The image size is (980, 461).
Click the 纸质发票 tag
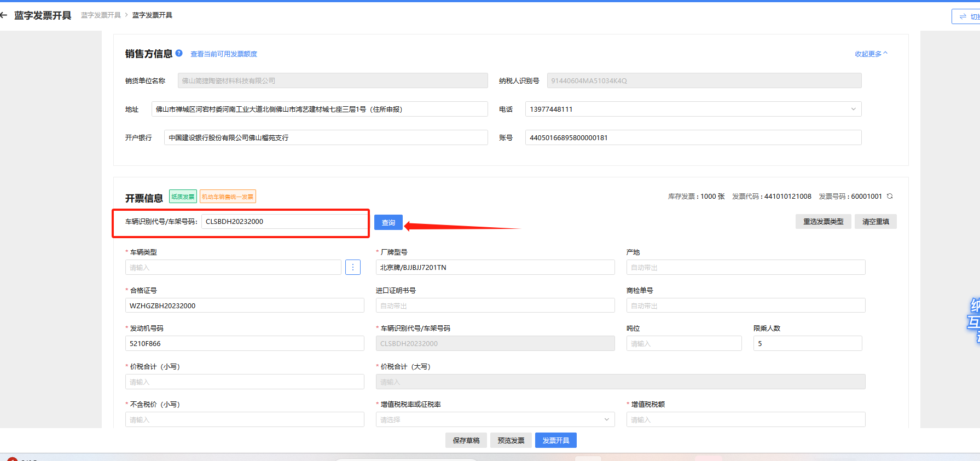(183, 197)
